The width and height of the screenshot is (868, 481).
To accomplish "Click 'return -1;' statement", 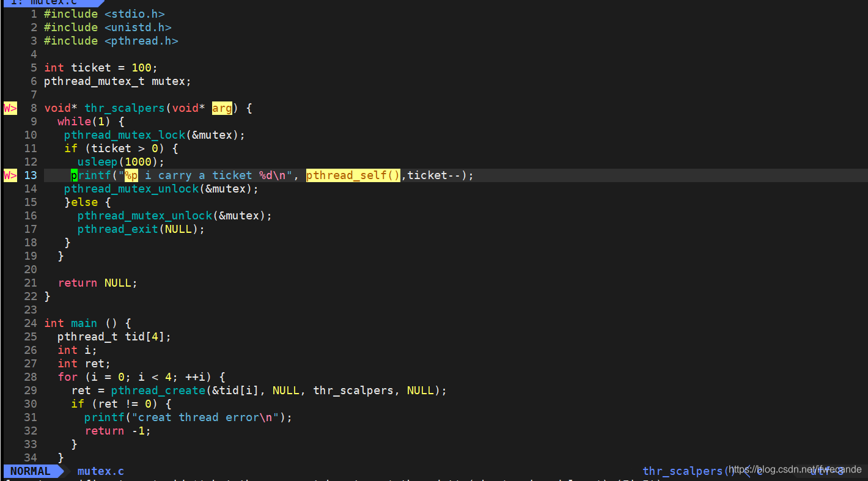I will coord(117,431).
